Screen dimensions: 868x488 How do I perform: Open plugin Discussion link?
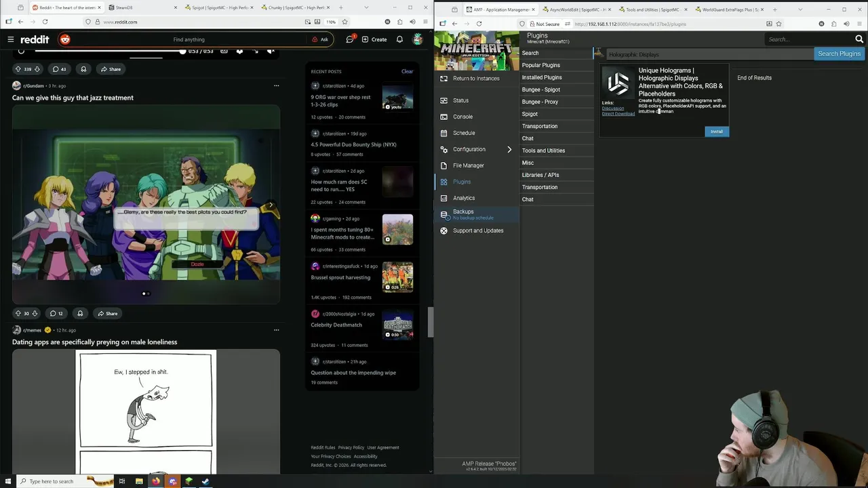[x=613, y=108]
